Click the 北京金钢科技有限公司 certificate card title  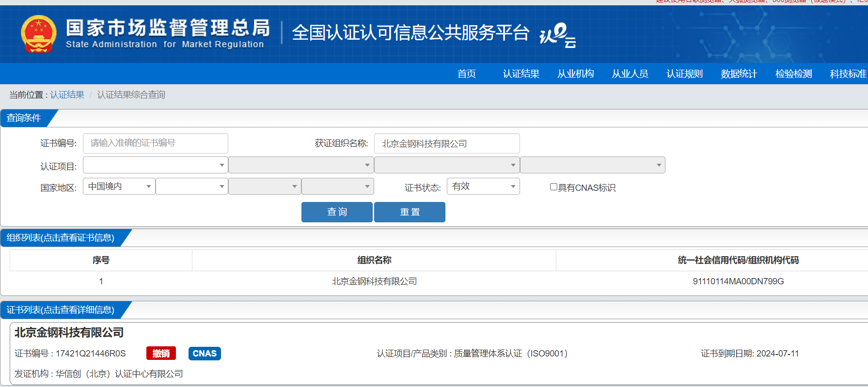(69, 333)
